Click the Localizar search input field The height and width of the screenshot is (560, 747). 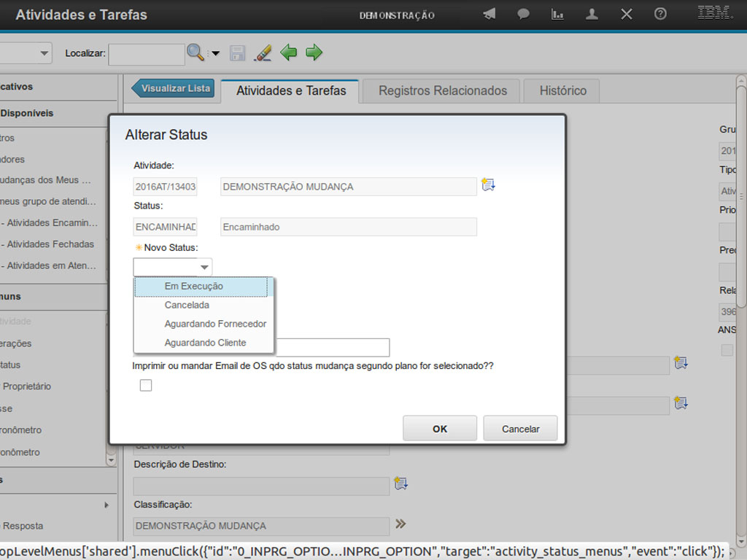(x=146, y=53)
